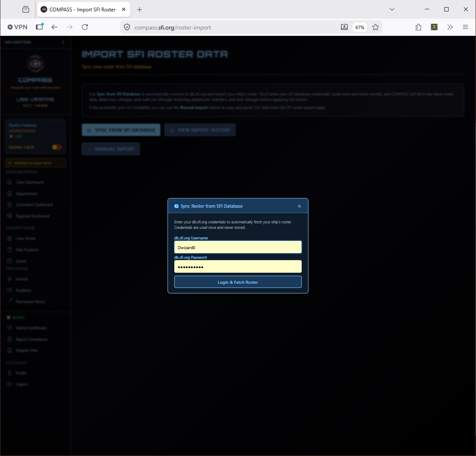The image size is (476, 456).
Task: Click View Import History button
Action: click(x=200, y=130)
